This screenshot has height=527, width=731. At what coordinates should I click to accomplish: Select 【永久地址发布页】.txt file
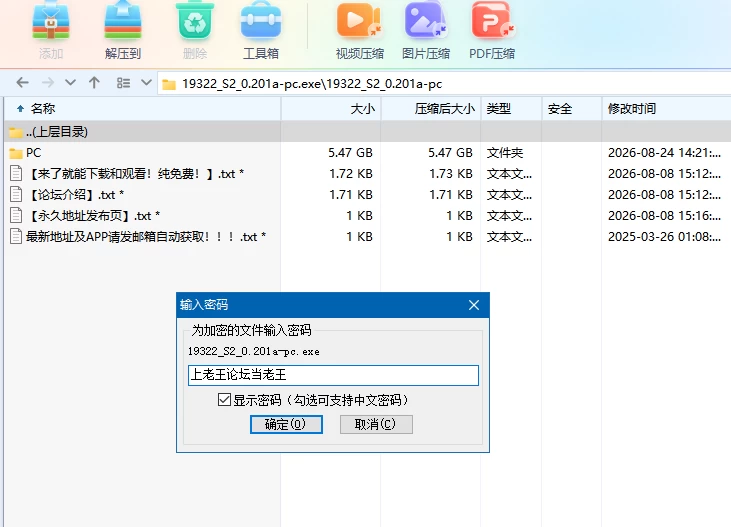368,216
